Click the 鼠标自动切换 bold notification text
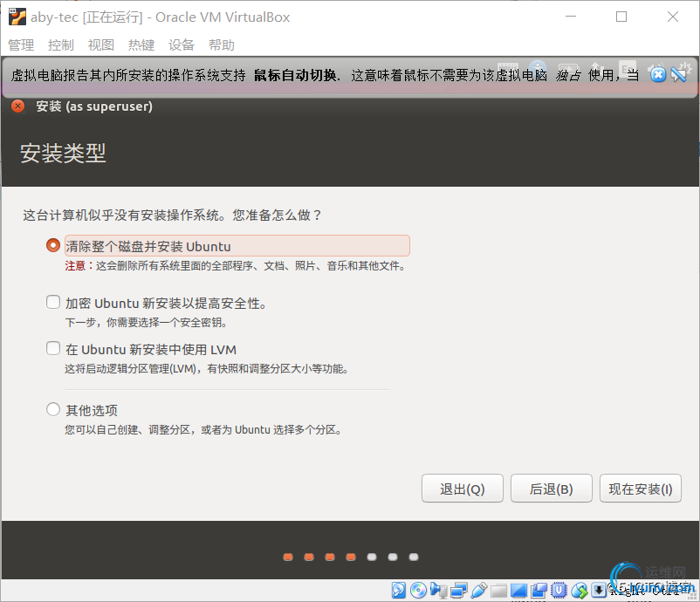This screenshot has height=602, width=700. click(x=295, y=75)
